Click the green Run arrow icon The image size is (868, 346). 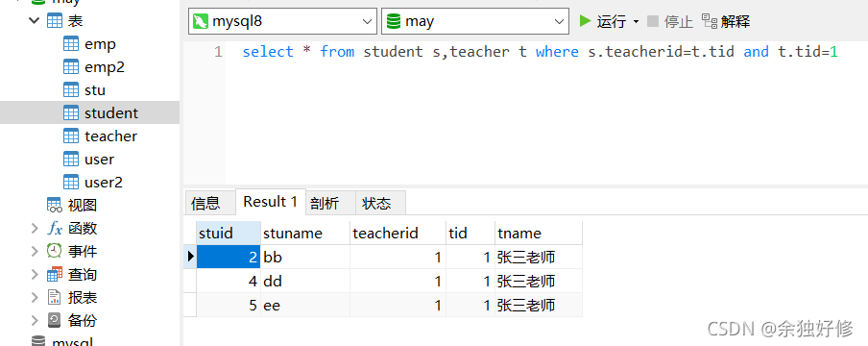tap(585, 21)
